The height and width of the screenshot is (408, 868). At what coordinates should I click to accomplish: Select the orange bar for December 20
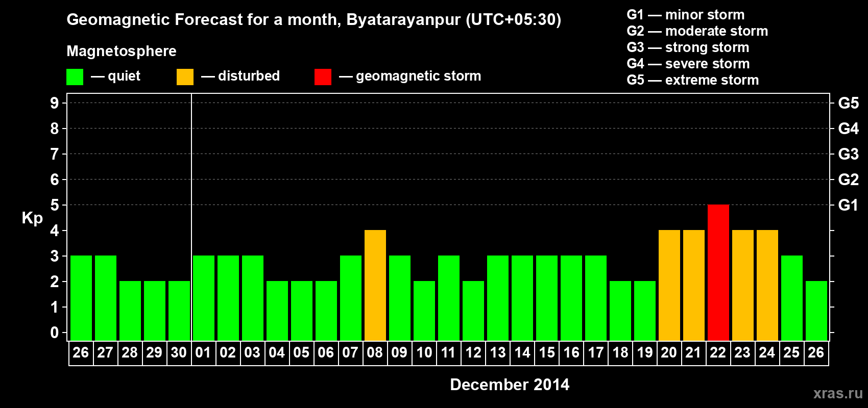tap(669, 285)
